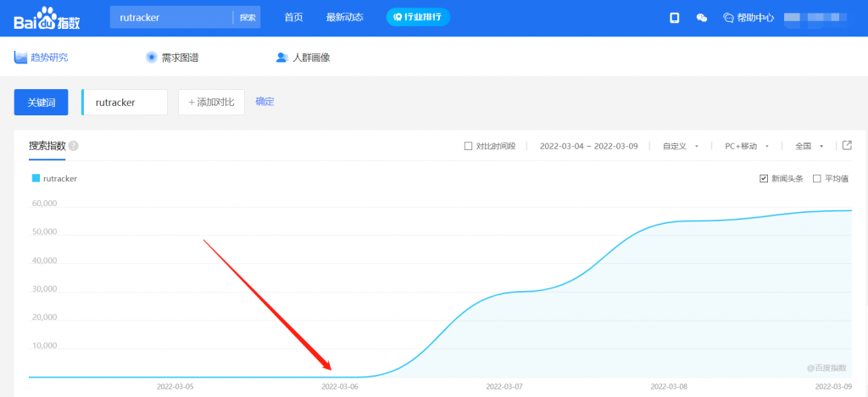Click the 2022-03-05 axis label
The width and height of the screenshot is (868, 397).
point(175,386)
